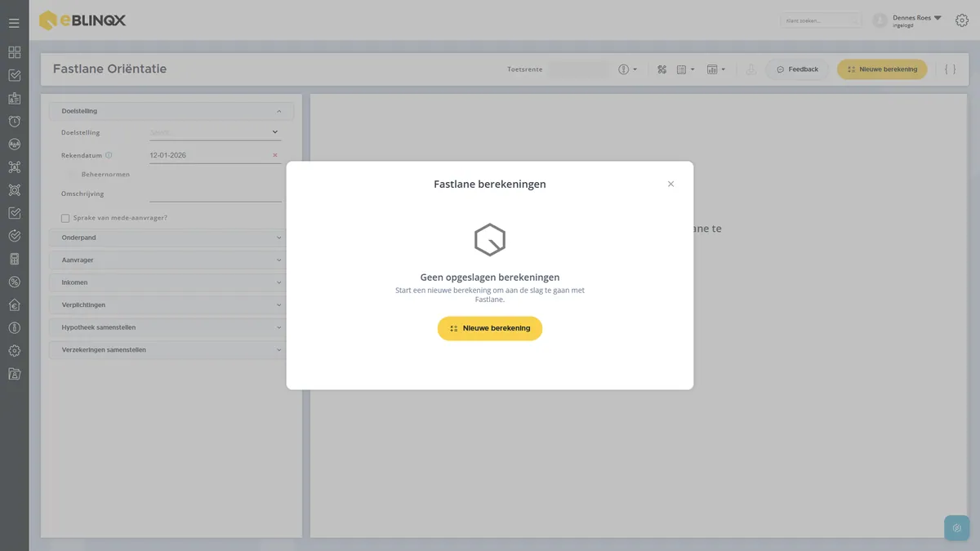The width and height of the screenshot is (980, 551).
Task: Open settings gear beside Dennes Roes
Action: (962, 20)
